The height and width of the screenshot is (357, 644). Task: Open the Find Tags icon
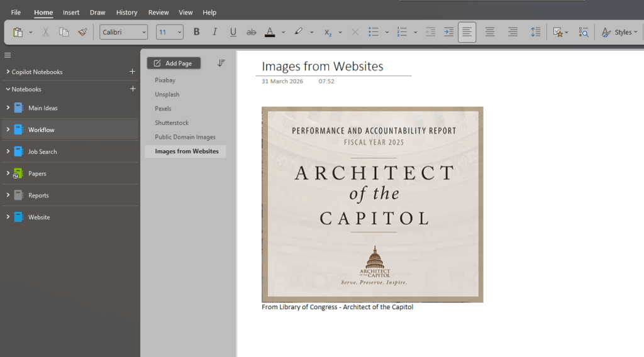(583, 32)
